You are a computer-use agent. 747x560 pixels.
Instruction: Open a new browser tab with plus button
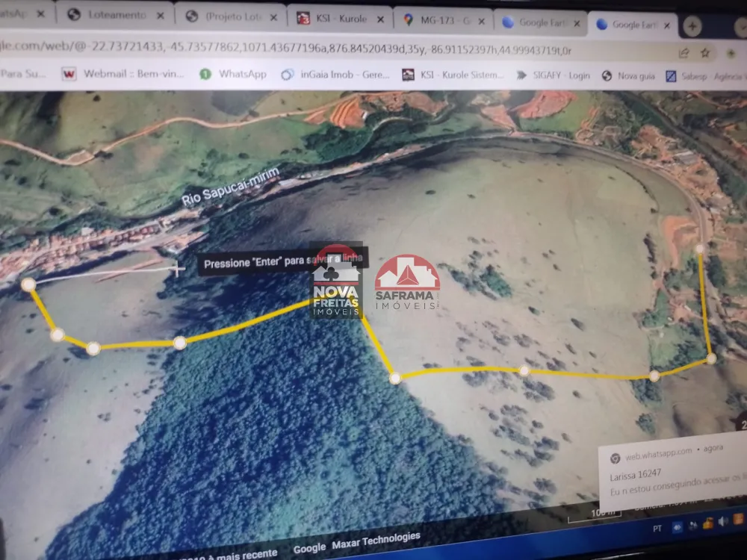pyautogui.click(x=692, y=26)
